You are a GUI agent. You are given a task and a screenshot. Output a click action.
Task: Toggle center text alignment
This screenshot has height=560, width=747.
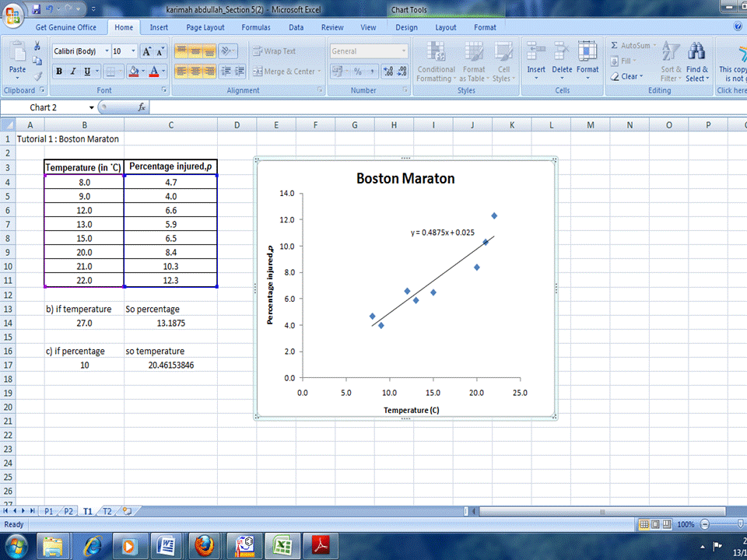pyautogui.click(x=195, y=72)
